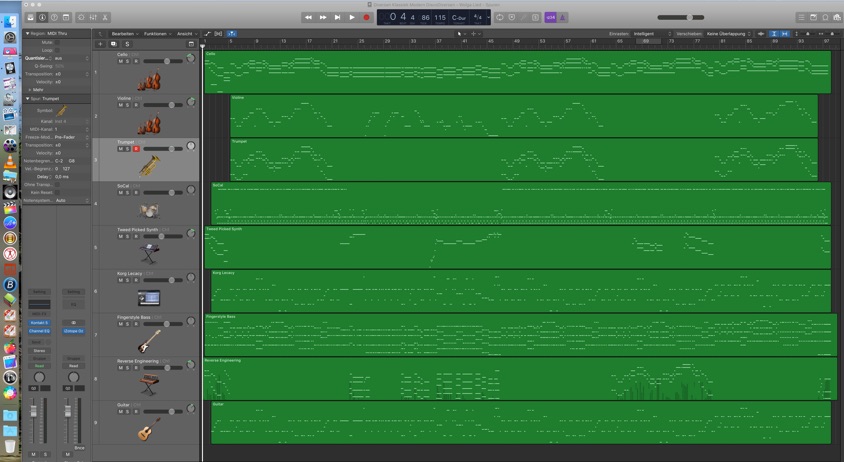Screen dimensions: 844x462
Task: Open the Note Pads button
Action: click(x=813, y=17)
